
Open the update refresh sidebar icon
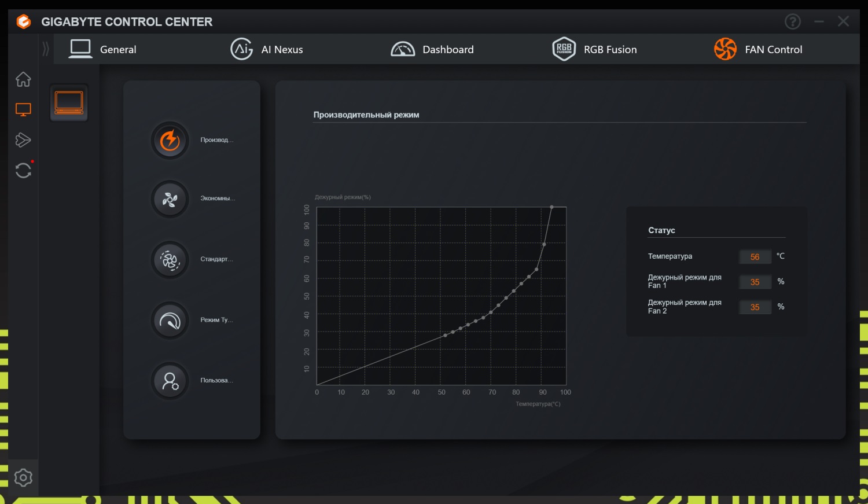pyautogui.click(x=23, y=170)
